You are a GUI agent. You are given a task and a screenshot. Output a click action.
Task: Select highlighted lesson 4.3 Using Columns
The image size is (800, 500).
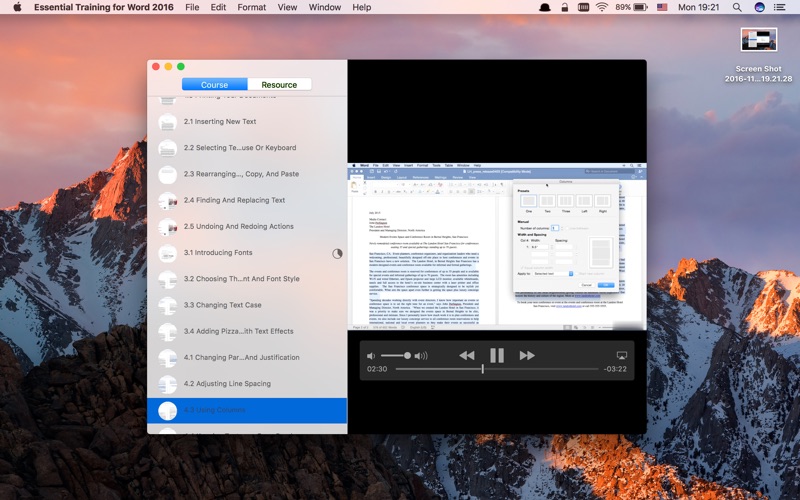(247, 410)
